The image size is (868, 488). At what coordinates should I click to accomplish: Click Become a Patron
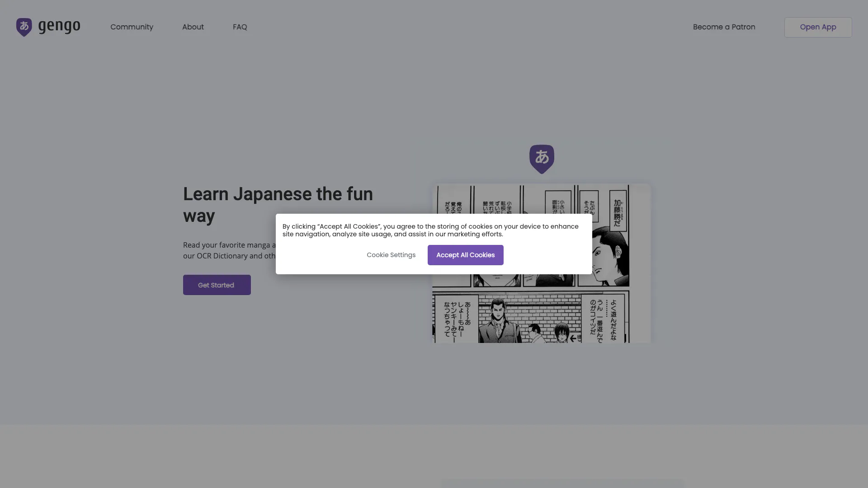point(724,27)
